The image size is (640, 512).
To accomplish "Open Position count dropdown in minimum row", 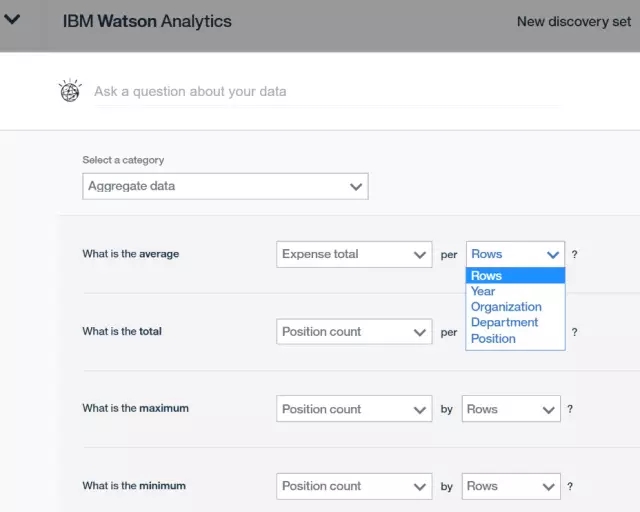I will 354,486.
